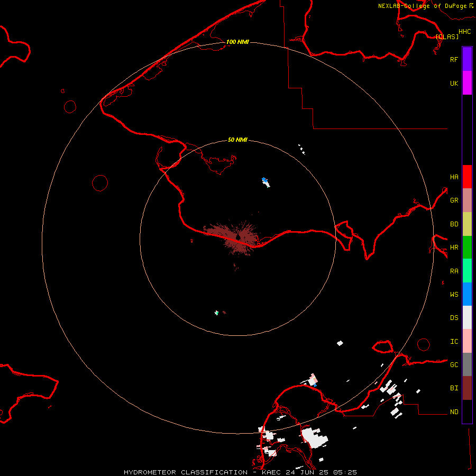Click the "NEXLAB-College of DuPage" credit text
476x476 pixels.
pos(422,6)
